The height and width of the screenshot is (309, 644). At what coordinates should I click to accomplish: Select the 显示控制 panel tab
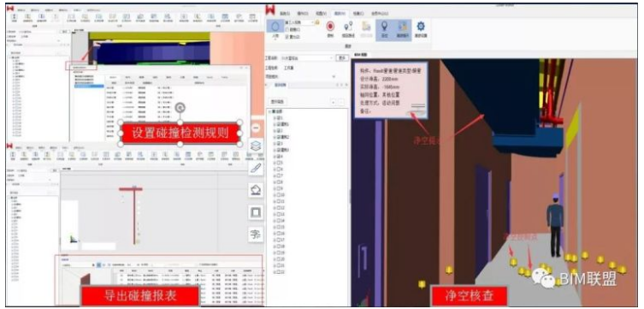coord(281,85)
